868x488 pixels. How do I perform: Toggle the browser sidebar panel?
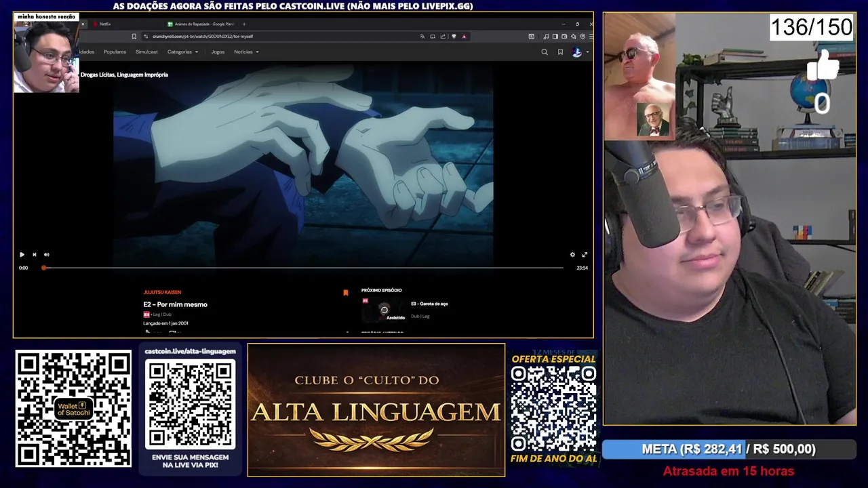555,37
